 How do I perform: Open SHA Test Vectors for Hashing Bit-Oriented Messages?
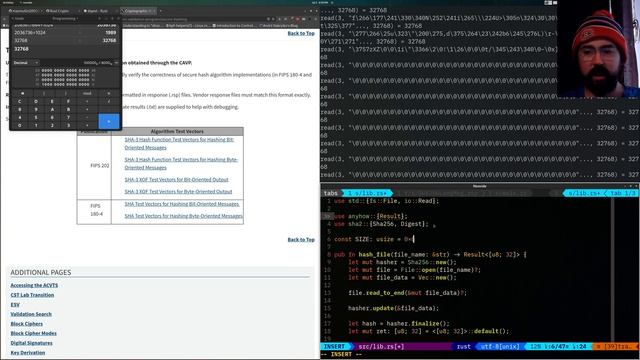[x=182, y=204]
